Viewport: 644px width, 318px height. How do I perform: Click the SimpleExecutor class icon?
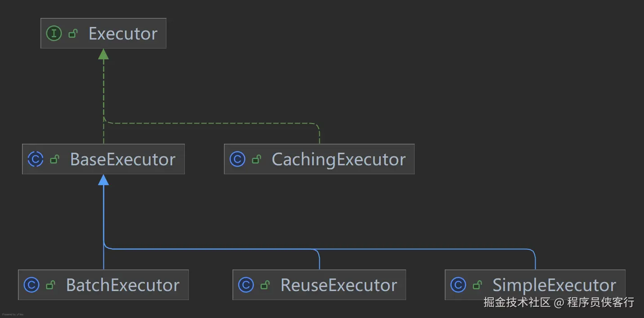(x=458, y=285)
